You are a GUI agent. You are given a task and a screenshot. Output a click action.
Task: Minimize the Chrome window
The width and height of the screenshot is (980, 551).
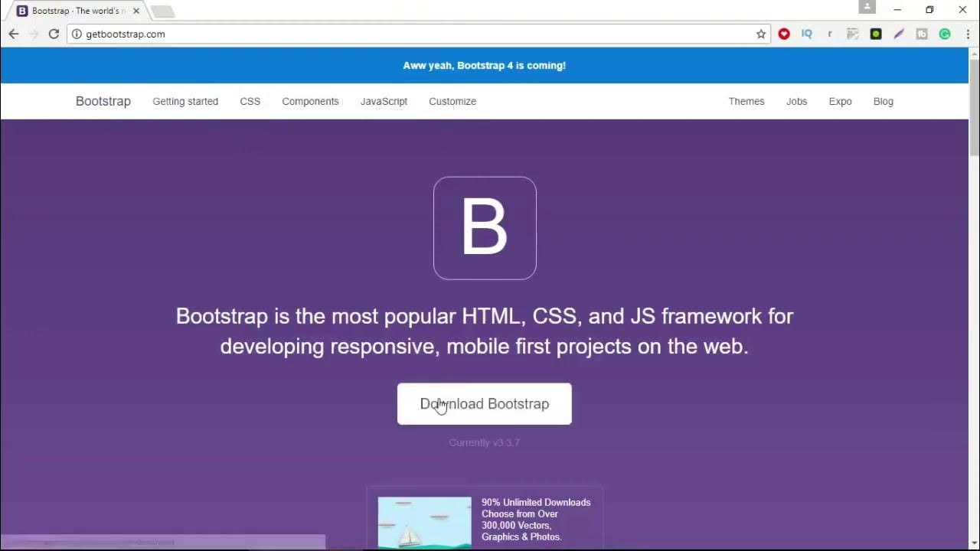pyautogui.click(x=897, y=10)
